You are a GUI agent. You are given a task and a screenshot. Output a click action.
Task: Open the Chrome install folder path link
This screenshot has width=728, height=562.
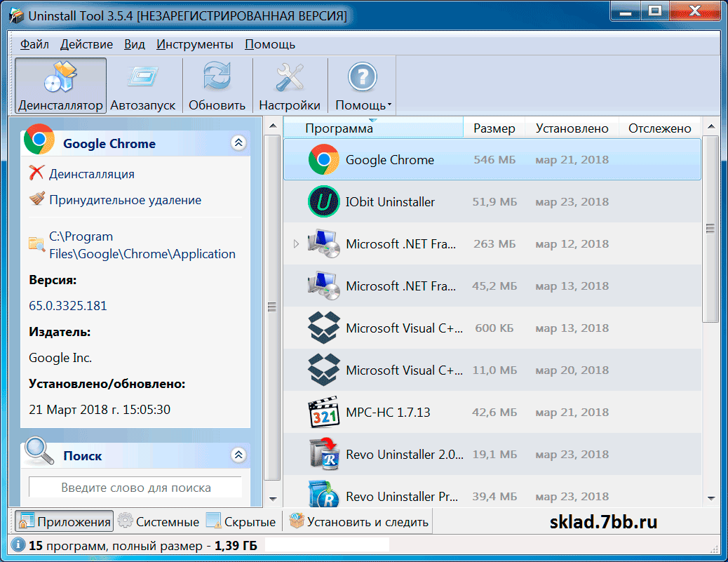pyautogui.click(x=142, y=246)
